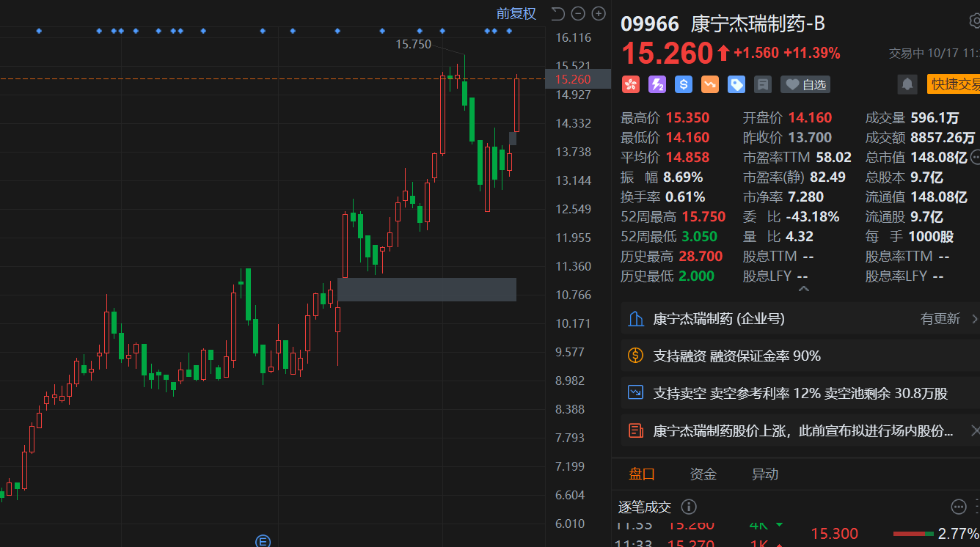Open the stock price rise news headline
The height and width of the screenshot is (547, 980).
tap(802, 430)
